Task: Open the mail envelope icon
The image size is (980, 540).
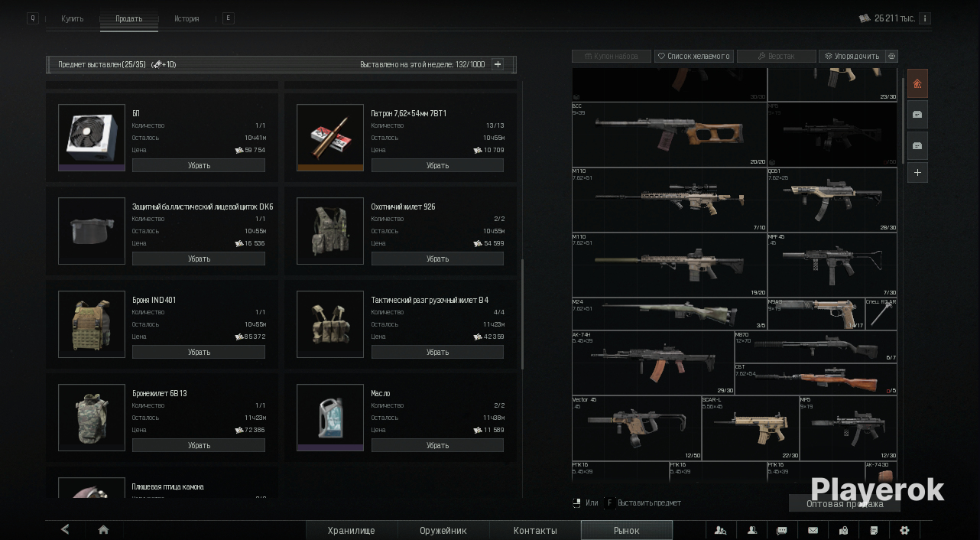Action: (x=813, y=530)
